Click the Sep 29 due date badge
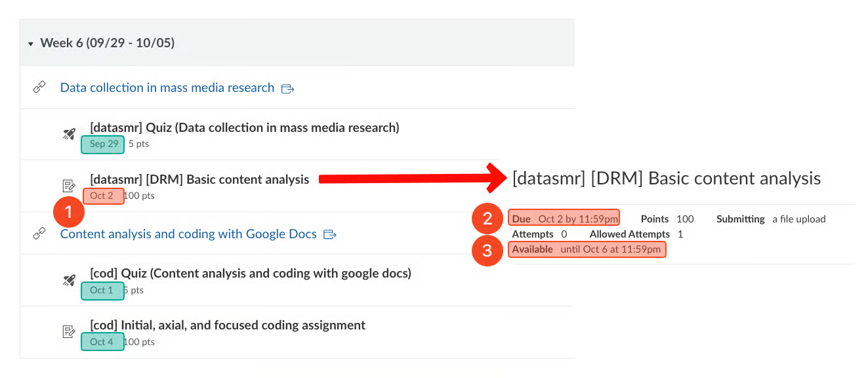The height and width of the screenshot is (378, 868). click(103, 144)
